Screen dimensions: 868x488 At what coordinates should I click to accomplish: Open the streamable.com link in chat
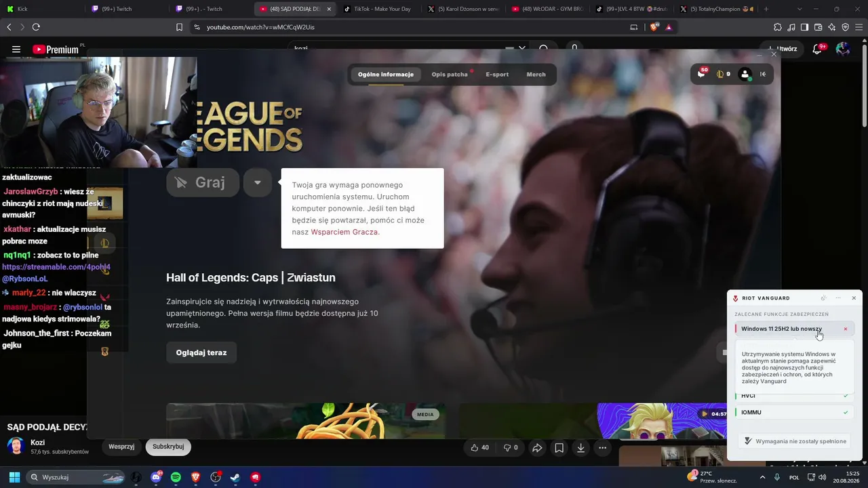pos(56,267)
